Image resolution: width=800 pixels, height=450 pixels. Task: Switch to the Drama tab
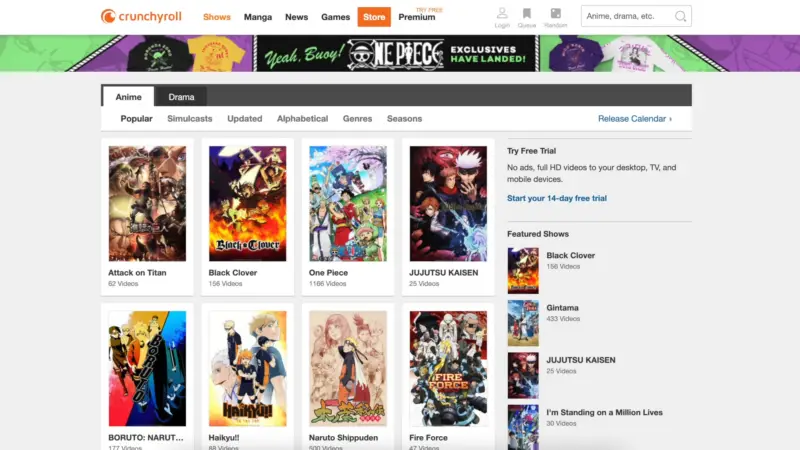[181, 97]
